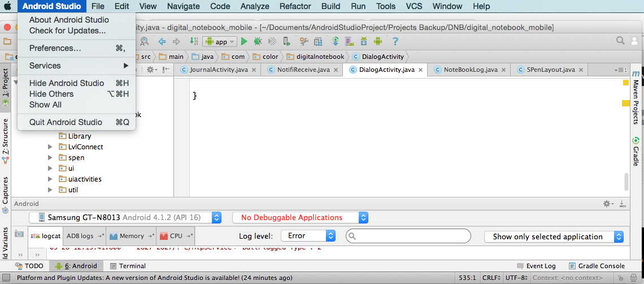The width and height of the screenshot is (644, 284).
Task: Click the Find/Replace magnifier toolbar icon
Action: pos(144,41)
